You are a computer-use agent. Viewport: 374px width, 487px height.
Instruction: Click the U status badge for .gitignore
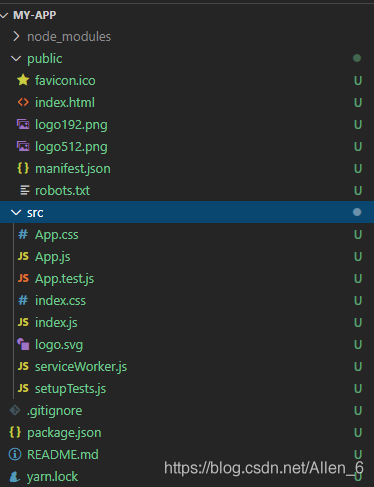[358, 411]
